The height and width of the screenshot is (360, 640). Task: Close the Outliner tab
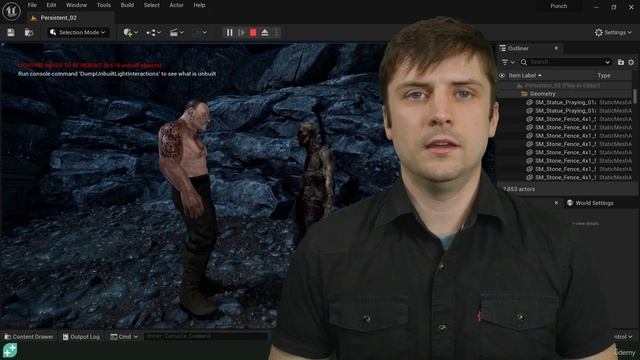click(x=556, y=48)
